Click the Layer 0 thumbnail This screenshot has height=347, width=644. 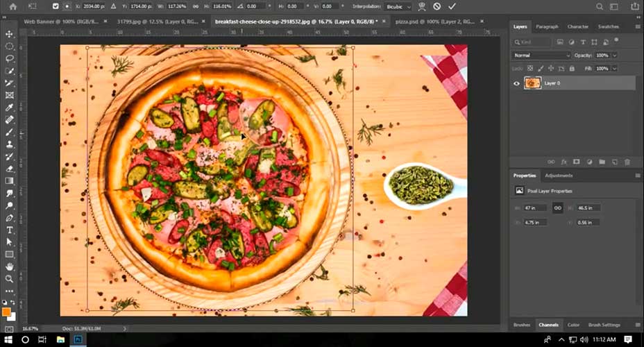(532, 83)
